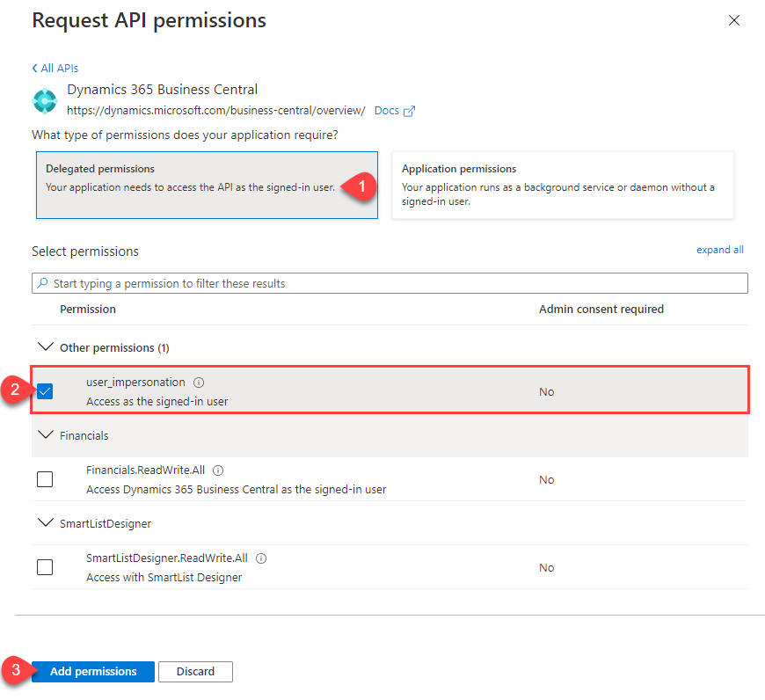Click the SmartListDesigner.ReadWrite.All permission name

coord(167,558)
